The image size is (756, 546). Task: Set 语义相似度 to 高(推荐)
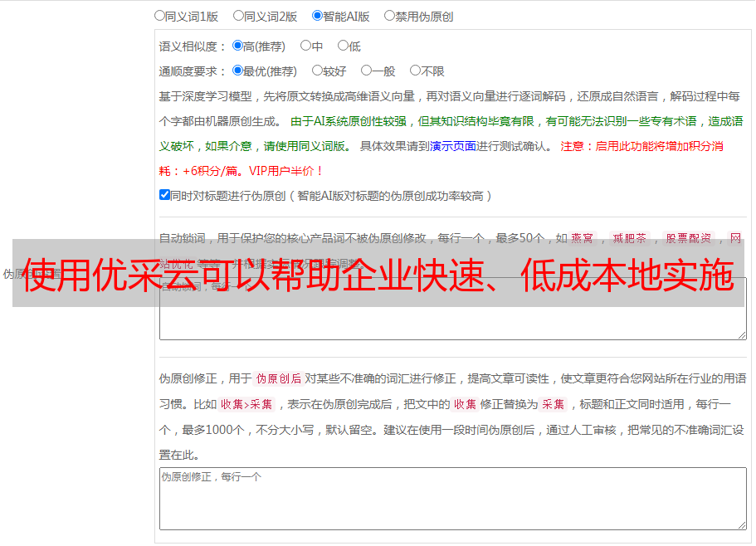(237, 46)
